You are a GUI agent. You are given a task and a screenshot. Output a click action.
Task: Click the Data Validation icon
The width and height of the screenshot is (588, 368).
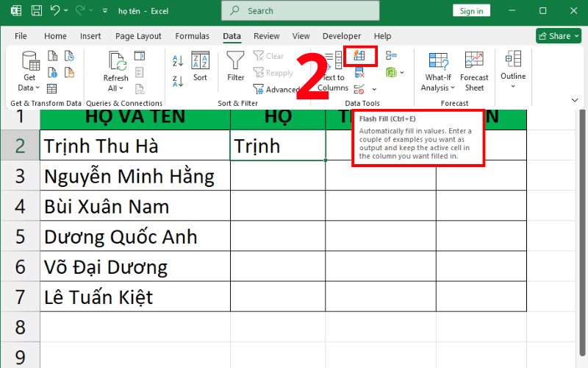point(359,89)
